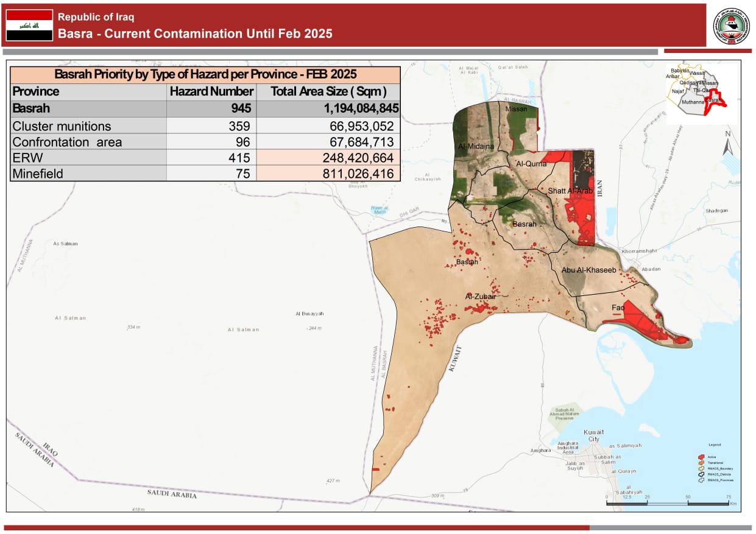756x534 pixels.
Task: Select the Minefield row label
Action: [x=38, y=174]
